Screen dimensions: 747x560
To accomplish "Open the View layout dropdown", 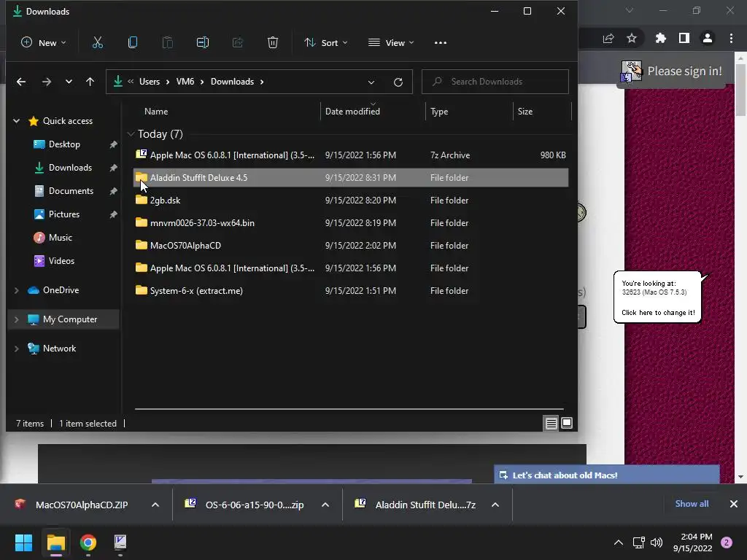I will tap(391, 43).
